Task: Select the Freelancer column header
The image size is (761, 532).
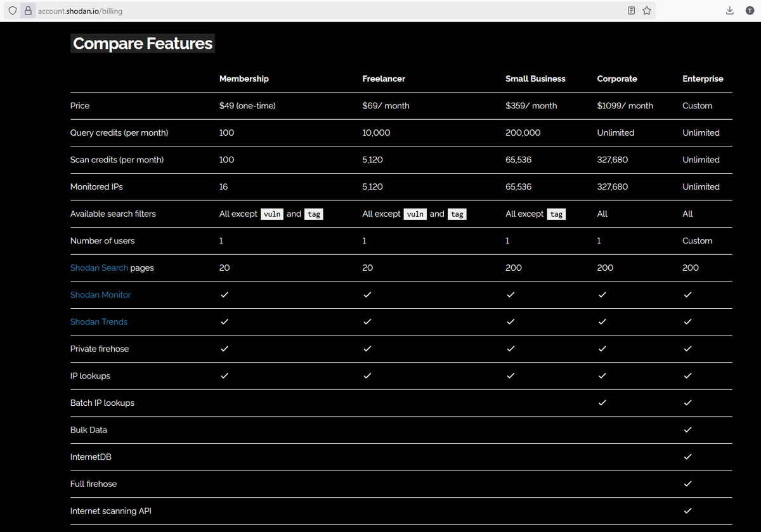Action: 384,79
